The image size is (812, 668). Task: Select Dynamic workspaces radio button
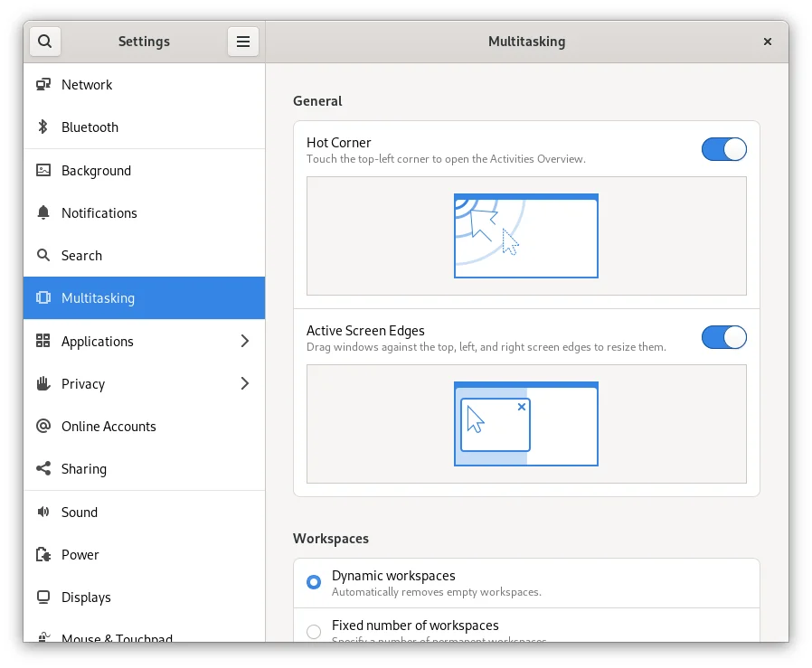coord(314,582)
